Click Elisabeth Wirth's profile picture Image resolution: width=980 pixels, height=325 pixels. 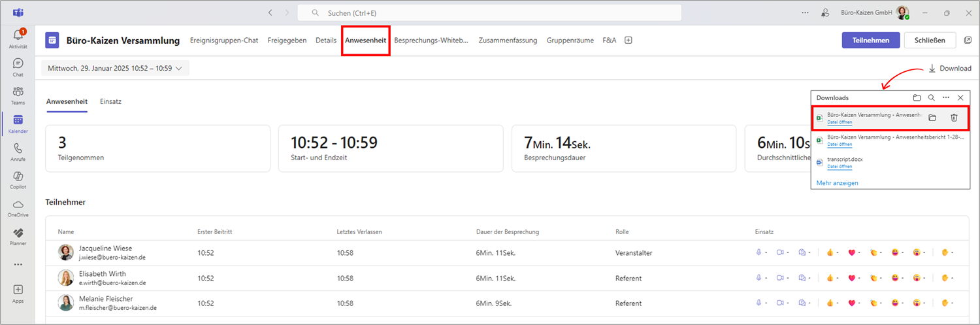[66, 278]
